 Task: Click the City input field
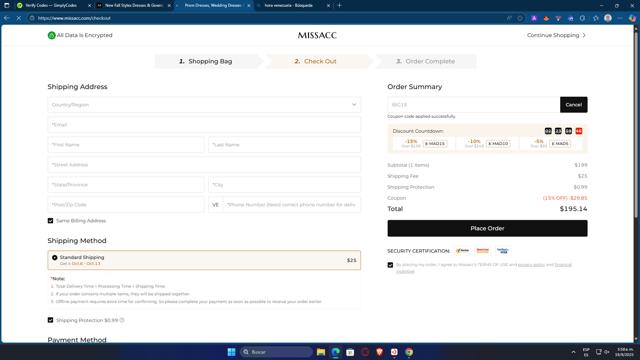coord(284,184)
